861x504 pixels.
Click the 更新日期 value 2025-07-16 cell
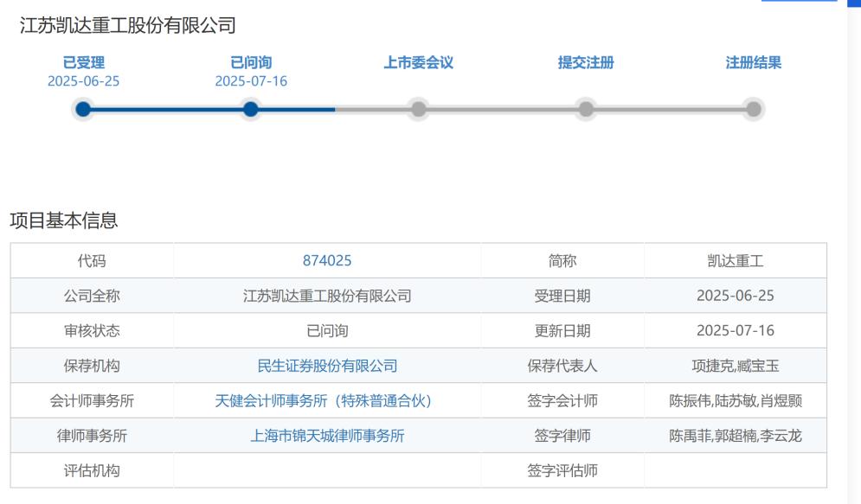[x=736, y=331]
